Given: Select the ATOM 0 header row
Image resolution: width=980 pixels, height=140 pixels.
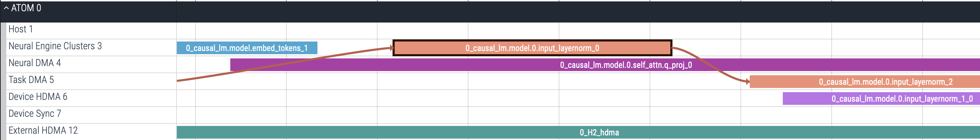Looking at the screenshot, I should [x=490, y=11].
